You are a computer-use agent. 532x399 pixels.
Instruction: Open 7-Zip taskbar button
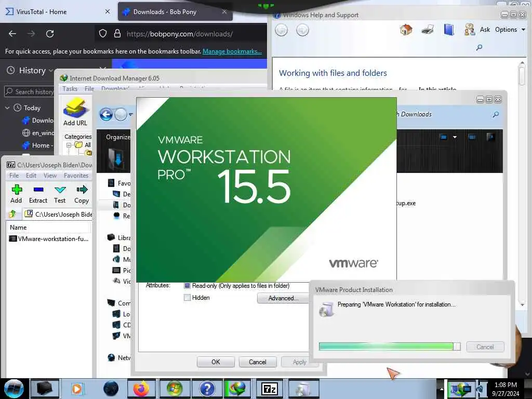point(270,389)
